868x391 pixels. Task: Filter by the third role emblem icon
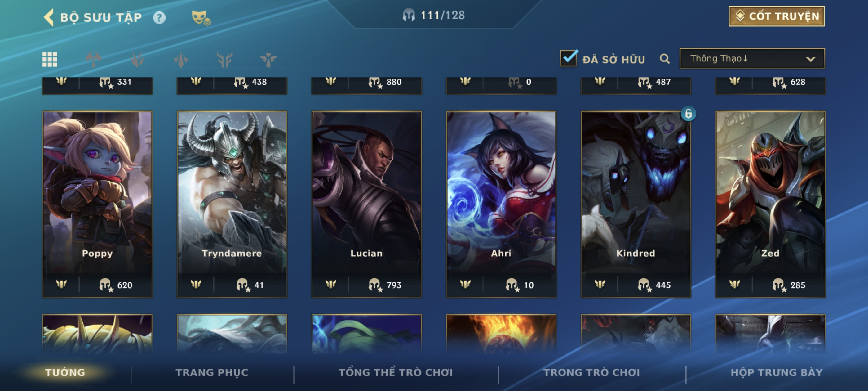coord(181,60)
